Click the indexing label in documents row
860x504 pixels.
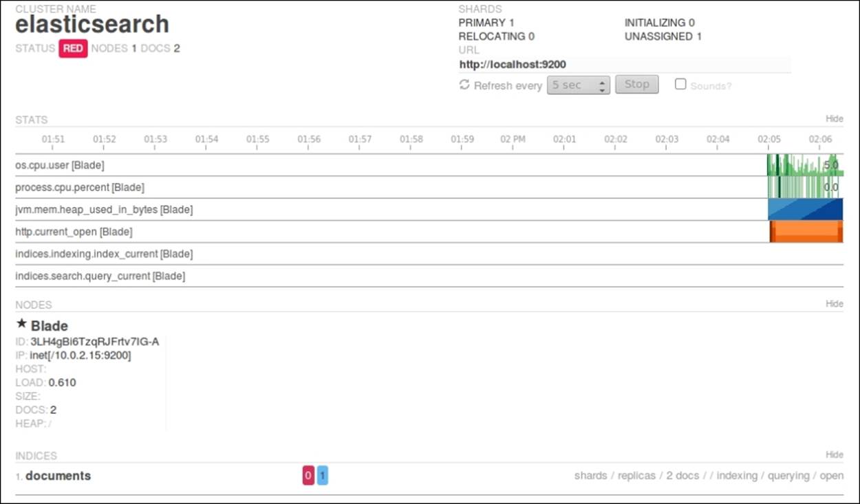737,476
